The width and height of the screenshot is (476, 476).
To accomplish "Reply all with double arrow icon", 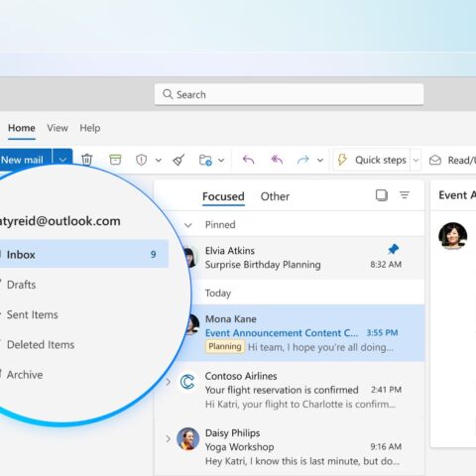I will (277, 160).
